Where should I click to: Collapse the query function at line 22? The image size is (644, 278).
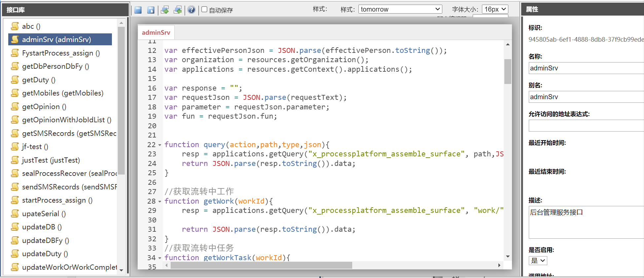160,145
